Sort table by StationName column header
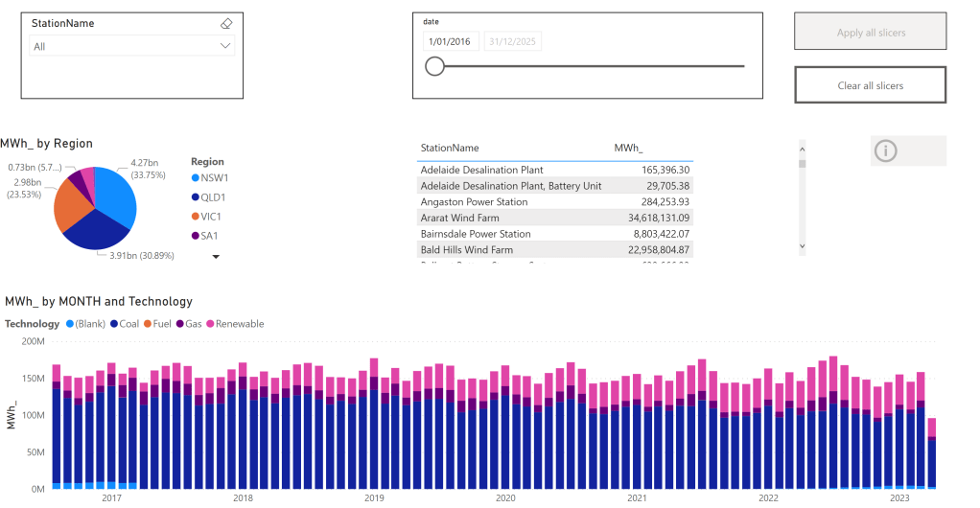 pyautogui.click(x=450, y=148)
